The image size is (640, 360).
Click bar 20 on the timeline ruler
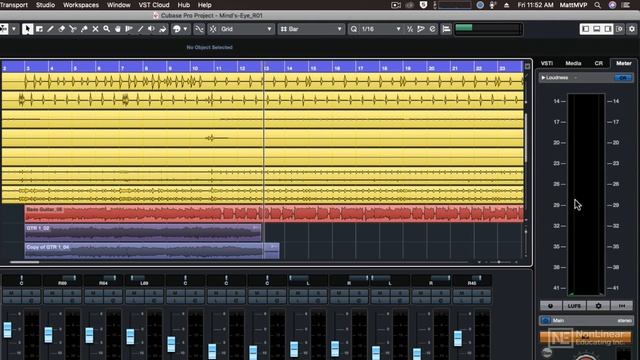(x=432, y=68)
